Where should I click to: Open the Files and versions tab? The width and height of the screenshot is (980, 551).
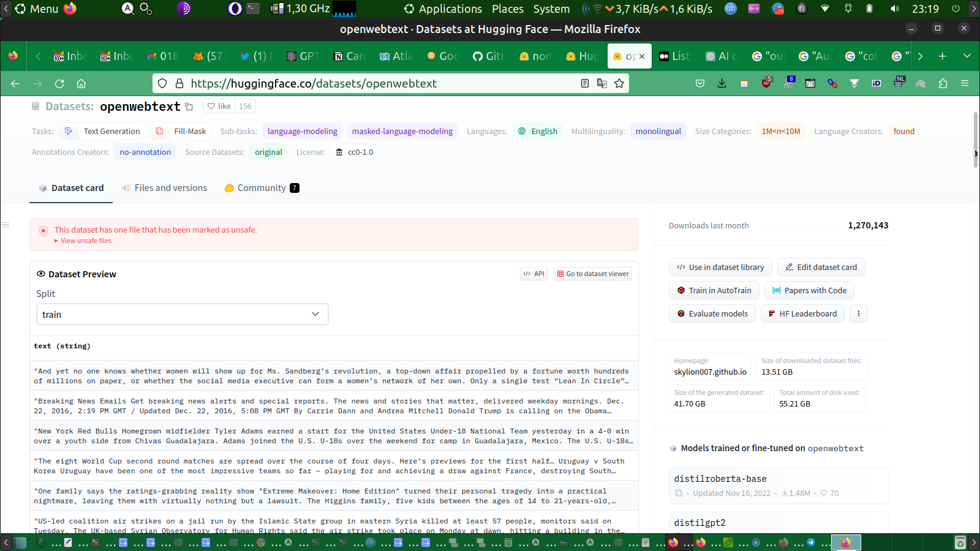(164, 188)
